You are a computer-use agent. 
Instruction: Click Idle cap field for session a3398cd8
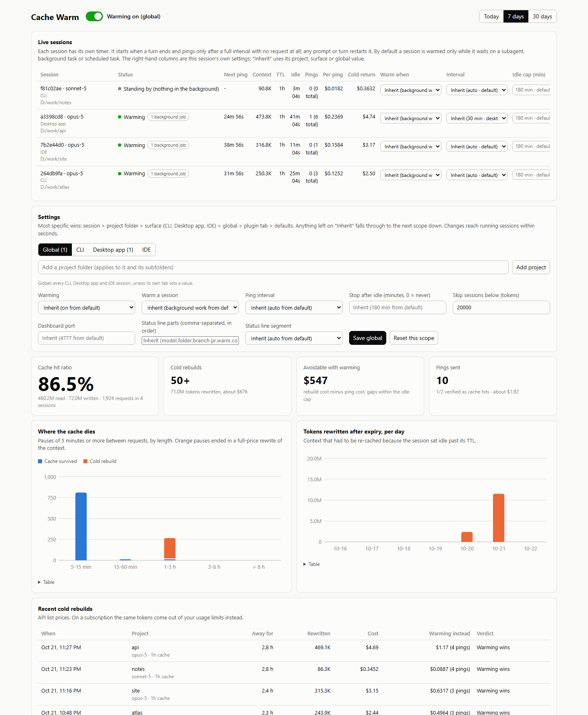pyautogui.click(x=531, y=118)
